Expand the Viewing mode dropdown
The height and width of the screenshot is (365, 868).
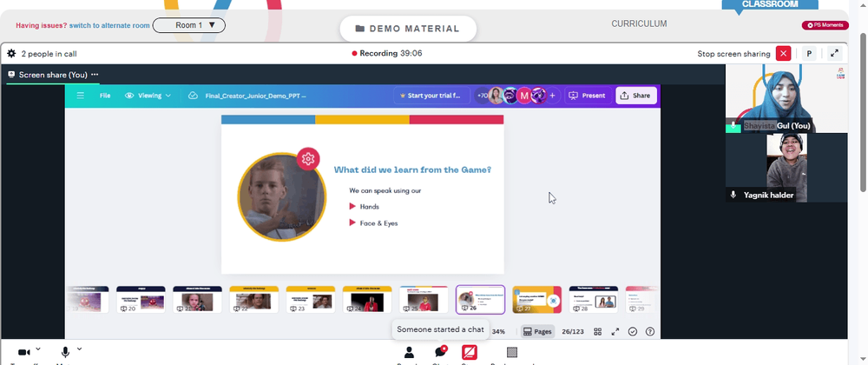148,96
